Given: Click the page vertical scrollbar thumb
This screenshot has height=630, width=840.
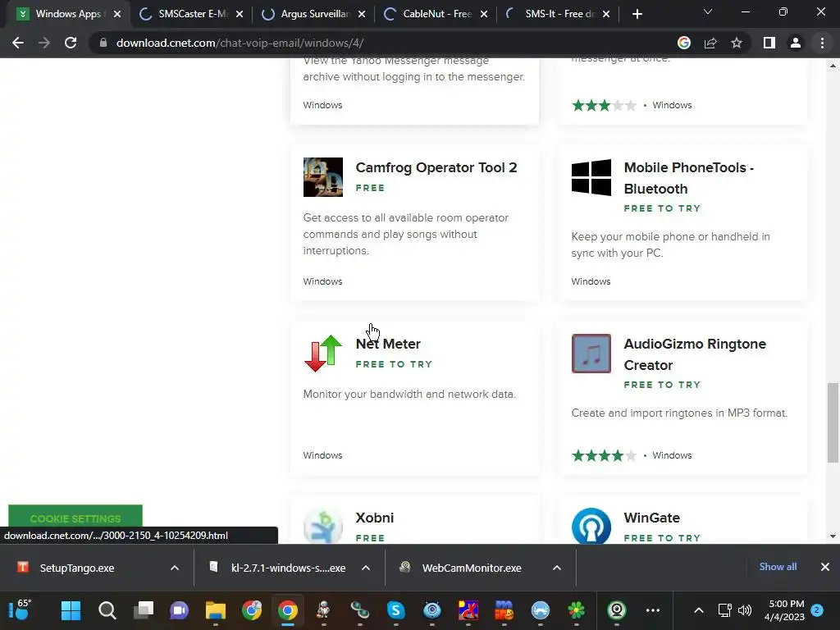Looking at the screenshot, I should (x=833, y=422).
